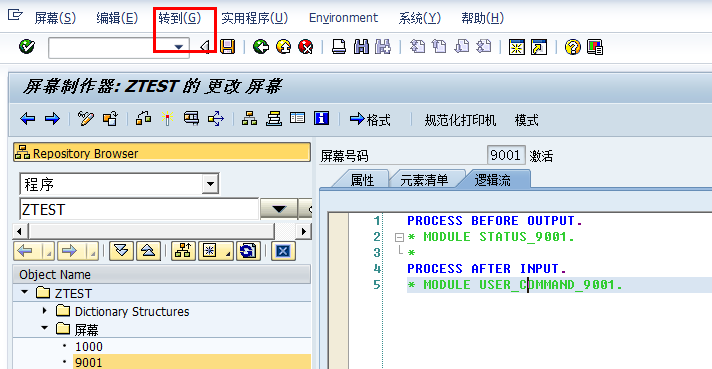Select the 逻辑流 tab
712x369 pixels.
pos(493,180)
